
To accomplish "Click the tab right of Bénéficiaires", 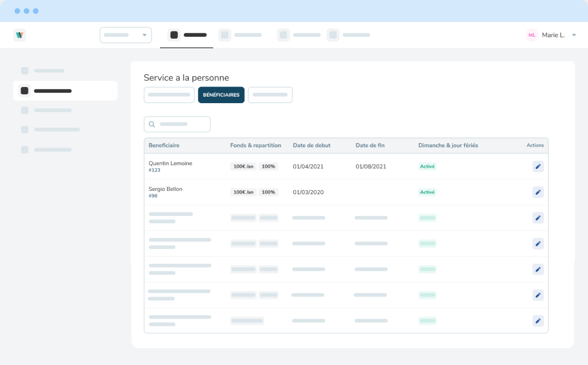I will click(x=270, y=95).
